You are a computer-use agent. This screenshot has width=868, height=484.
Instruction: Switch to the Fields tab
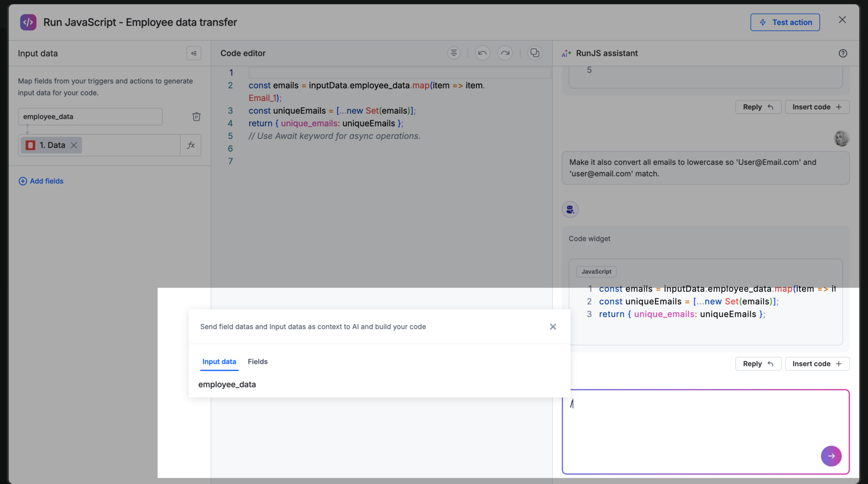click(x=257, y=361)
